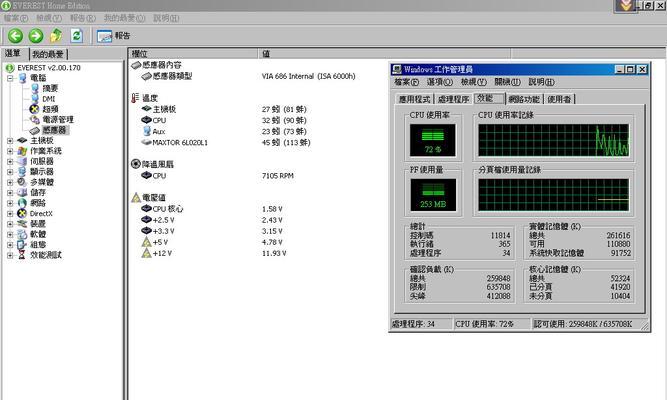Screen dimensions: 667x400
Task: Open 說明 help menu in Task Manager
Action: pyautogui.click(x=542, y=82)
